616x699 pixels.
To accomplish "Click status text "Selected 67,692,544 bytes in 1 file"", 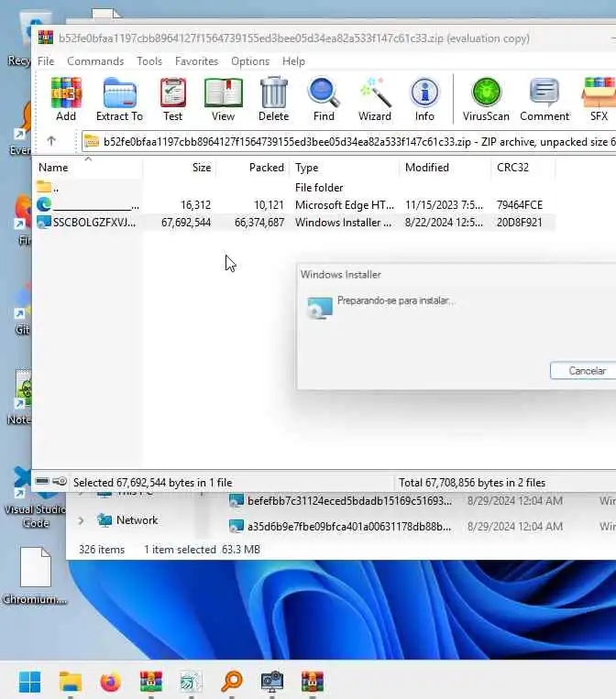I will point(152,483).
